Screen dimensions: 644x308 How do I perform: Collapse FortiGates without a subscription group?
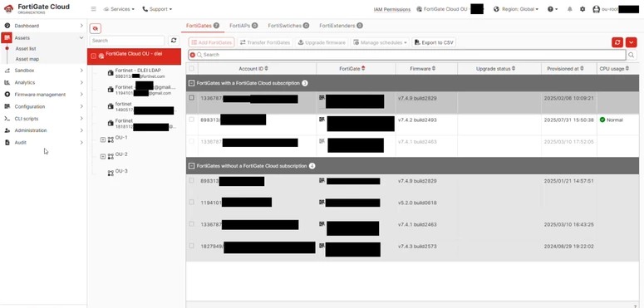point(191,166)
